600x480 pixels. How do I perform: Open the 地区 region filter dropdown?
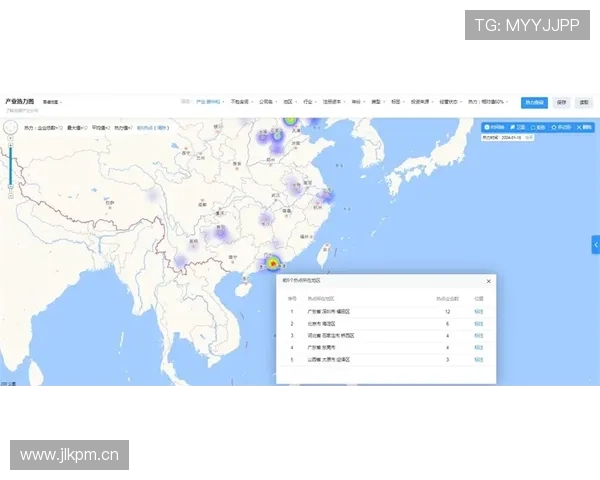pos(288,102)
